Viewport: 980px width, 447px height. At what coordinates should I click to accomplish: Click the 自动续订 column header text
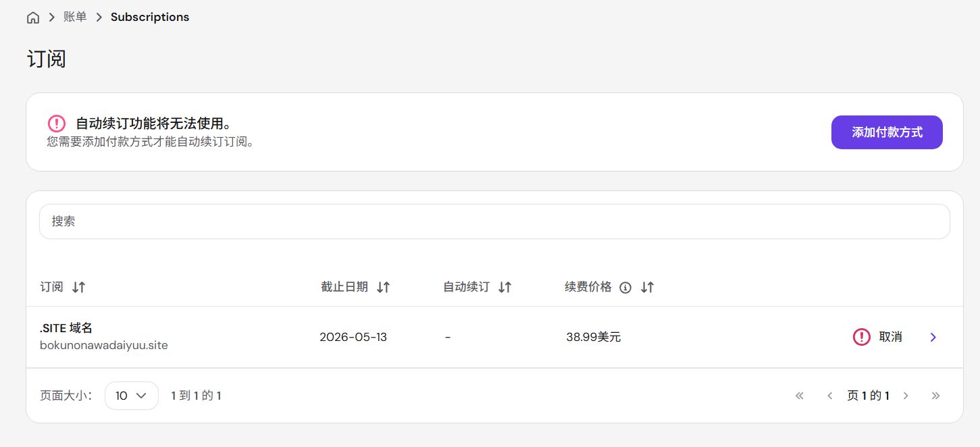pos(466,287)
